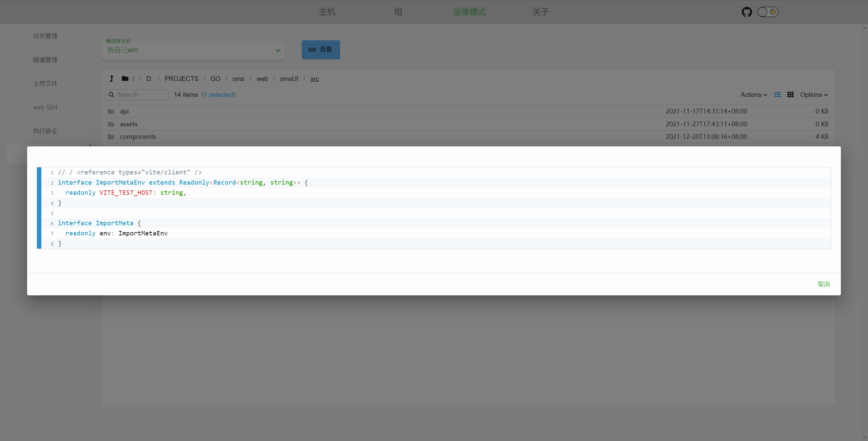Click the api folder icon

(111, 111)
